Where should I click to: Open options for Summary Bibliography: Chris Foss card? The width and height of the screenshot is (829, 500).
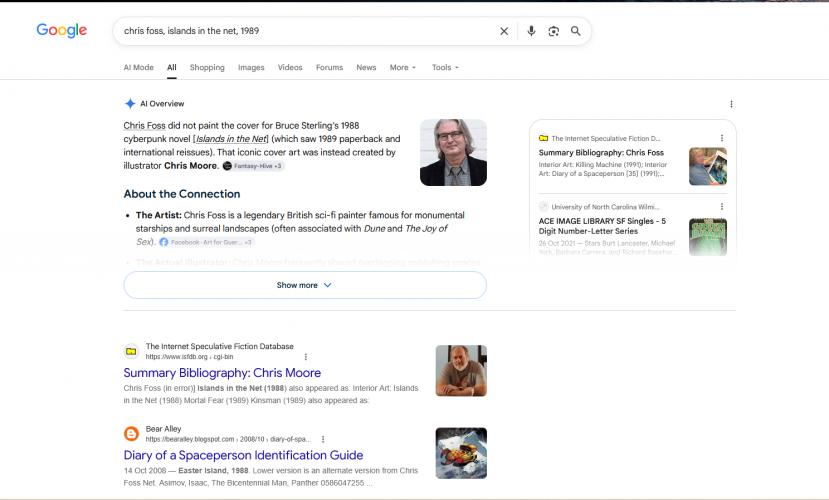coord(722,138)
